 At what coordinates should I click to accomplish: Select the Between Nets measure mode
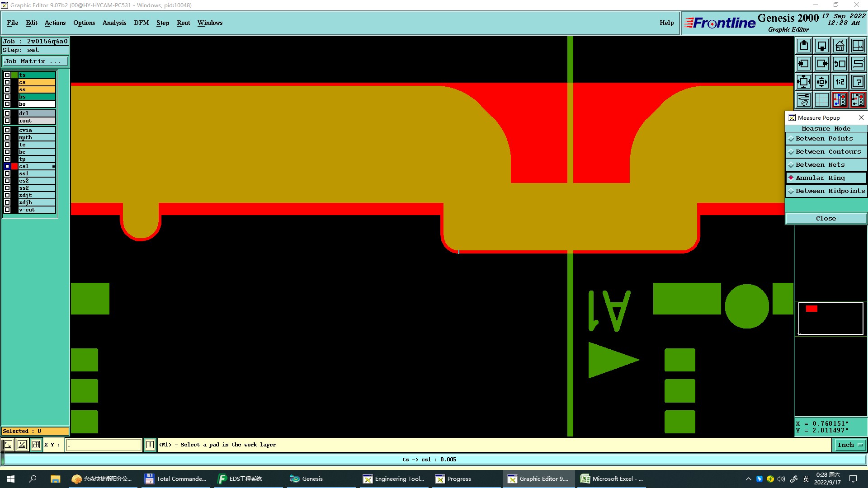click(x=826, y=165)
